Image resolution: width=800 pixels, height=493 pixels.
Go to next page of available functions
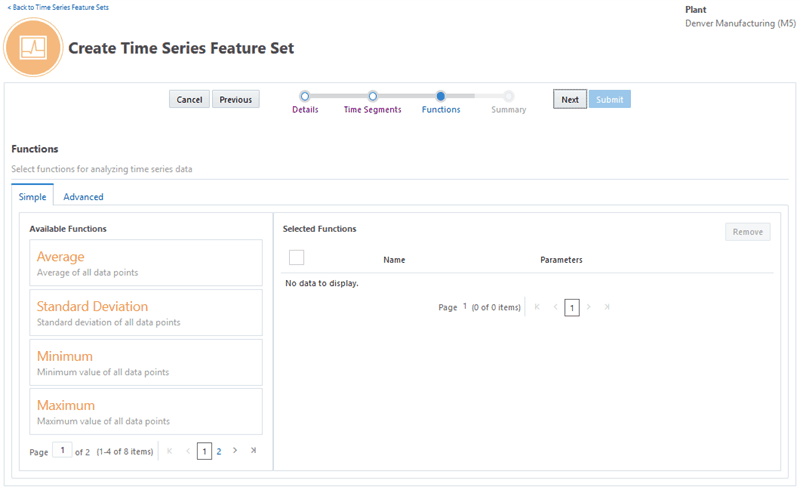(x=235, y=451)
